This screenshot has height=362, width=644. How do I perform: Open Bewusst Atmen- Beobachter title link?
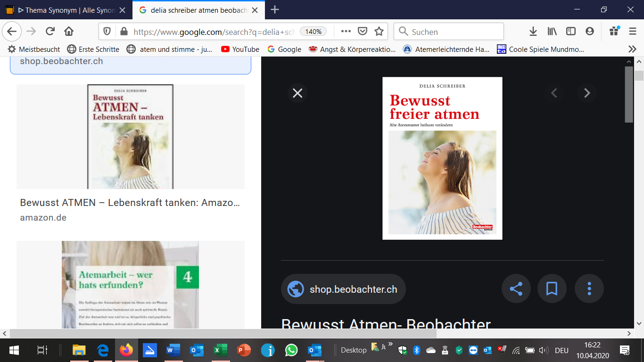pyautogui.click(x=386, y=323)
